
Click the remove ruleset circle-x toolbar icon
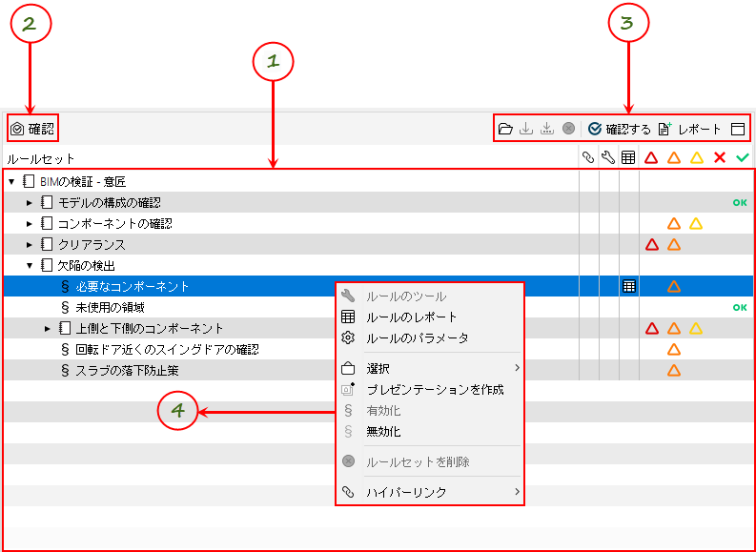click(568, 129)
